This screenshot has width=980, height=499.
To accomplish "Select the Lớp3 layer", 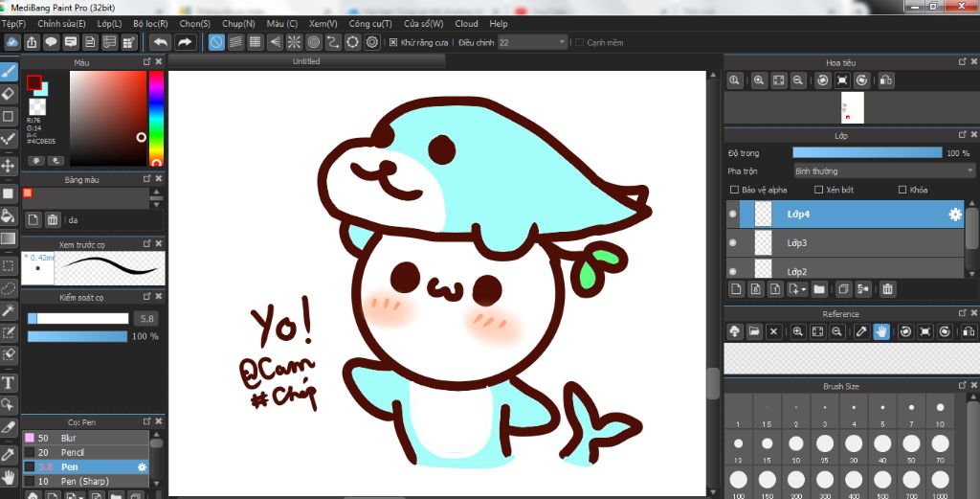I will click(846, 242).
